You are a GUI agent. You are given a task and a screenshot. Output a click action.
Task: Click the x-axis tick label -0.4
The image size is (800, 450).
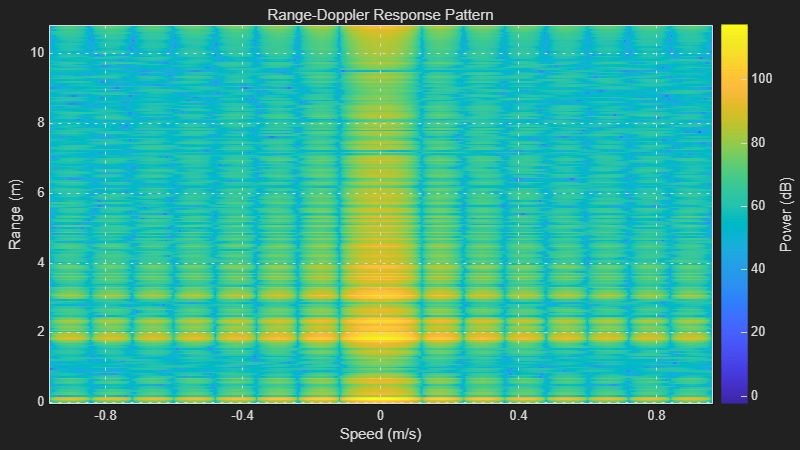pyautogui.click(x=242, y=414)
